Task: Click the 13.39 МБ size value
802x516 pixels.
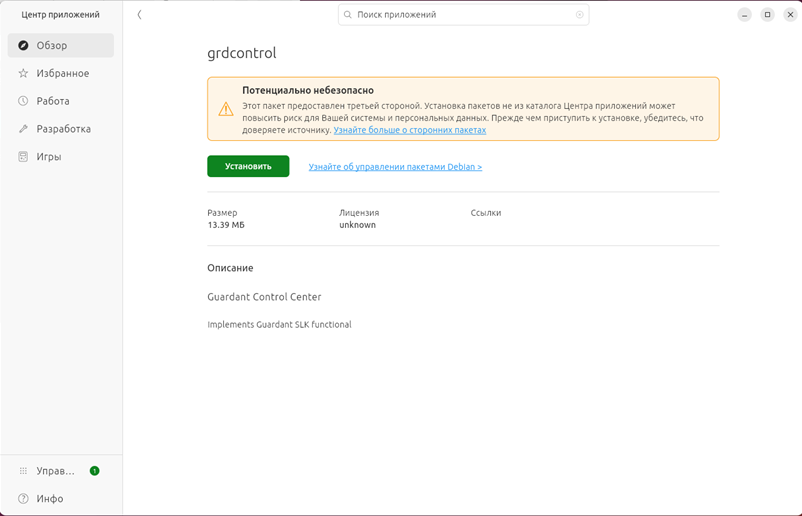Action: click(x=226, y=225)
